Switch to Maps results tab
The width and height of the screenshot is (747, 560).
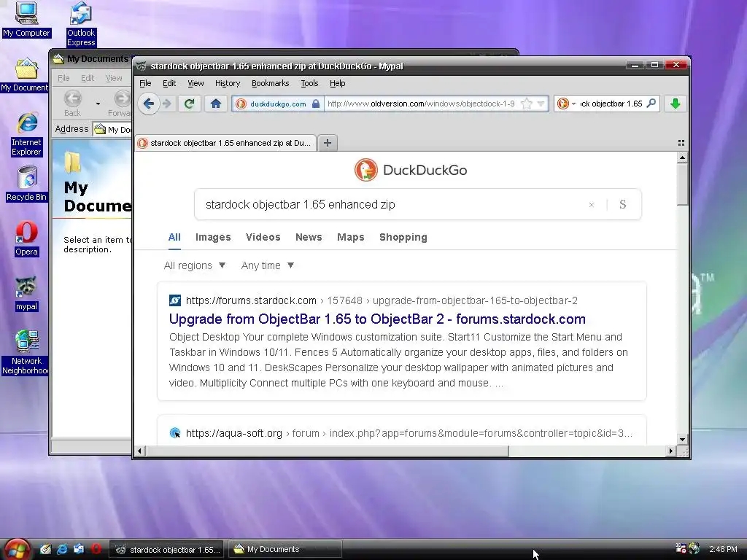[351, 237]
